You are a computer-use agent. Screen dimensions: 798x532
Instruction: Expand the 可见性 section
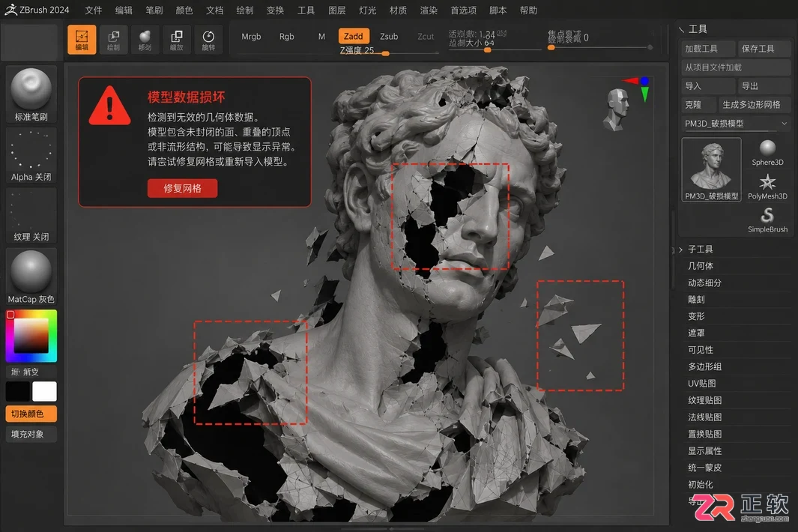pyautogui.click(x=701, y=350)
